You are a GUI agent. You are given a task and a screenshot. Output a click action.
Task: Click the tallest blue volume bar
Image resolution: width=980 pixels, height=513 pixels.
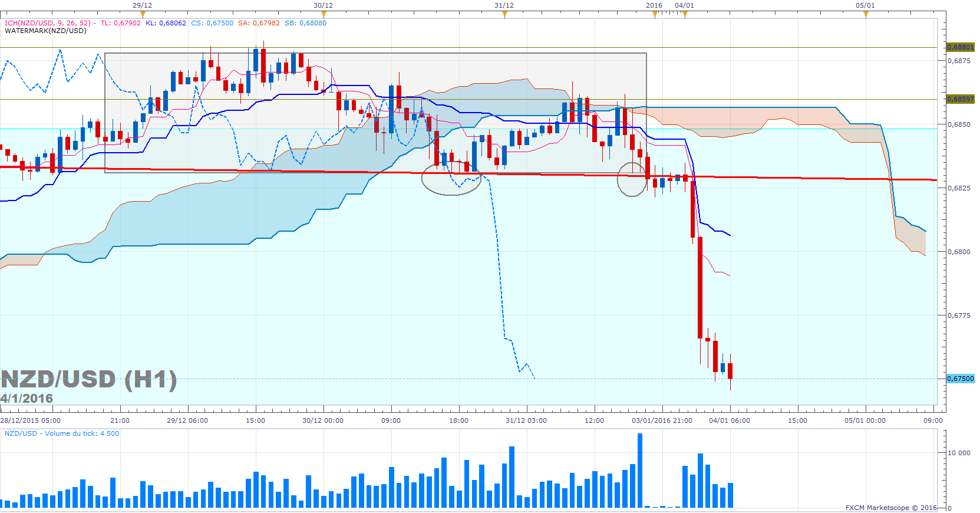coord(640,471)
